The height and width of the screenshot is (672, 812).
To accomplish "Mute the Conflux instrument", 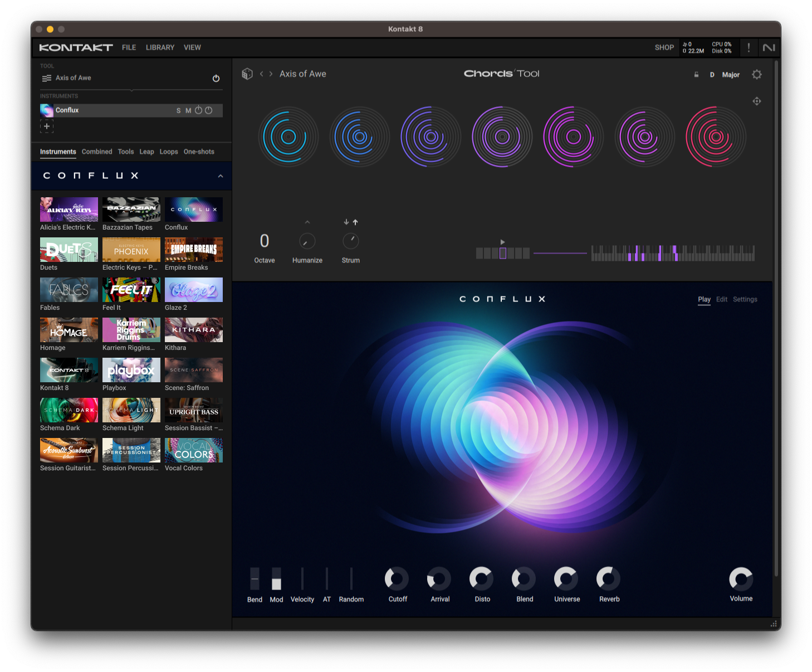I will point(188,110).
